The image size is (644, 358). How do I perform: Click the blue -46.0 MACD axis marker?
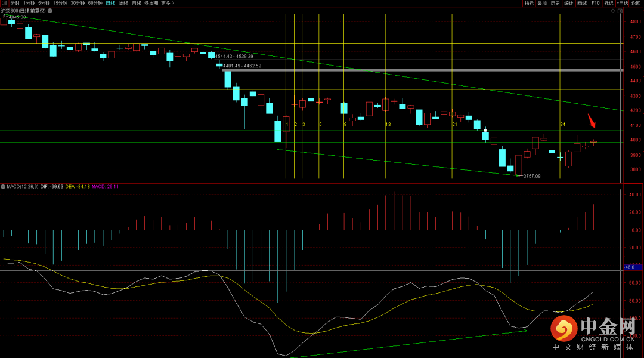click(x=633, y=267)
